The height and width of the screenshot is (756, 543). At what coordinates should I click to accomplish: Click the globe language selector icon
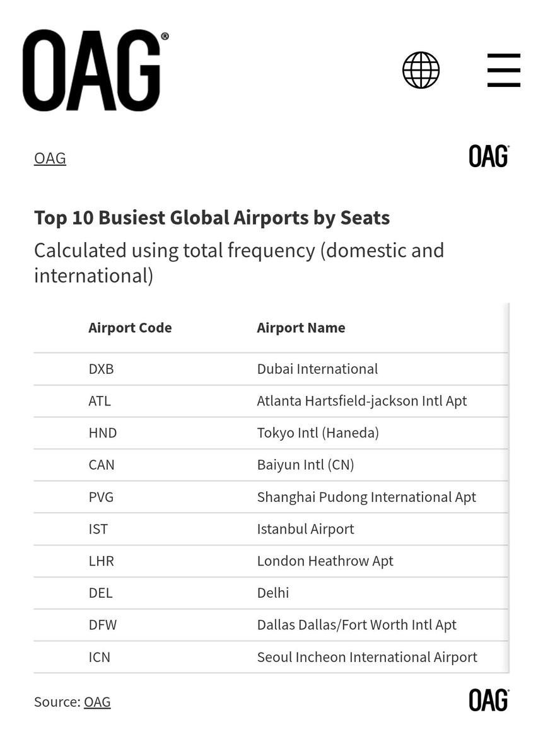421,71
